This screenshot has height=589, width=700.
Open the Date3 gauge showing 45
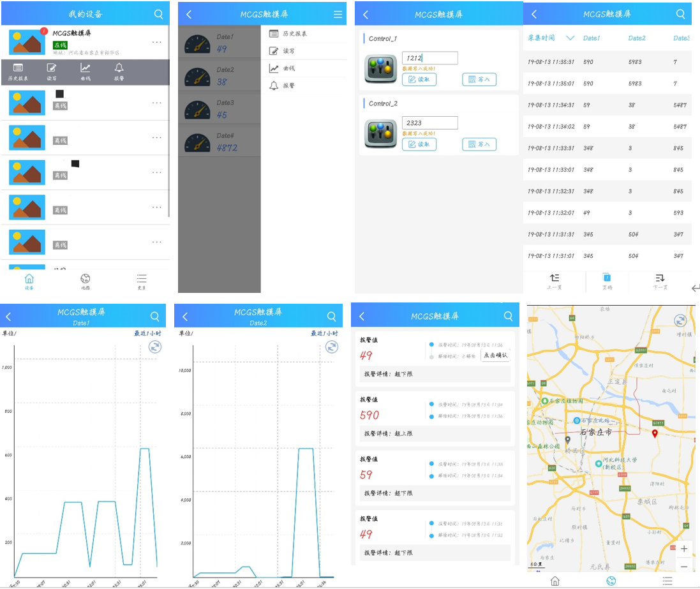[220, 108]
